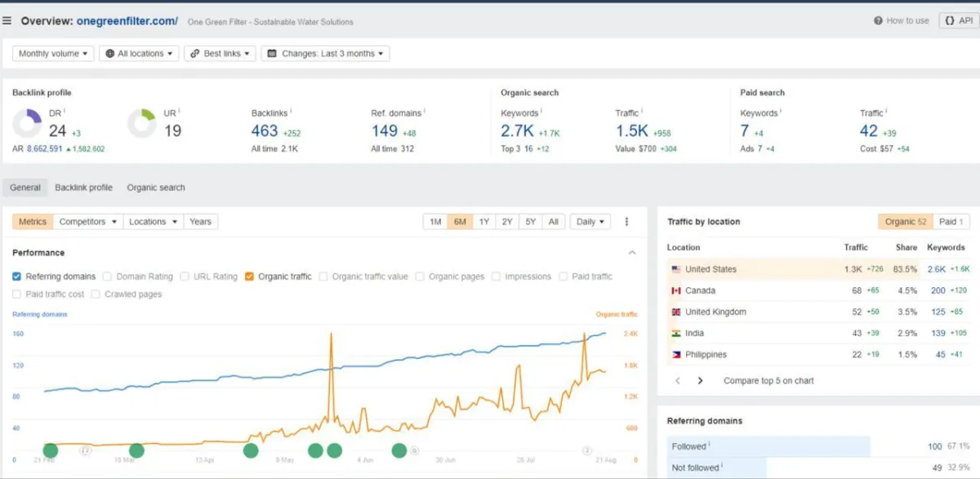
Task: Click the United States flag icon
Action: [x=675, y=269]
